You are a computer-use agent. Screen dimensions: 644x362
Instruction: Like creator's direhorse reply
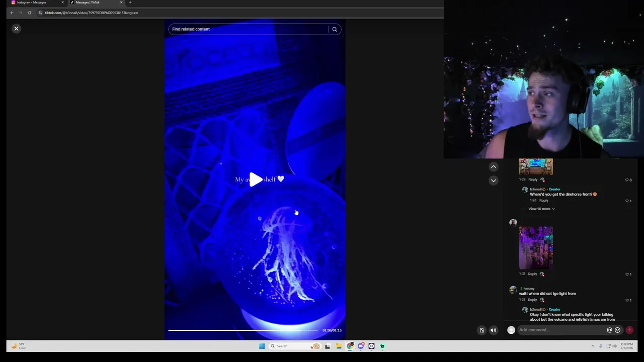628,201
